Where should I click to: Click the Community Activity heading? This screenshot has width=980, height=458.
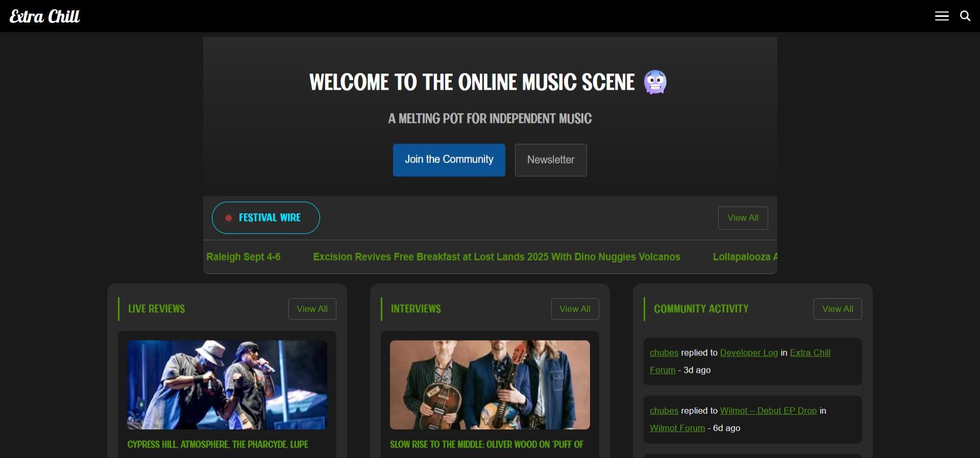[x=701, y=309]
